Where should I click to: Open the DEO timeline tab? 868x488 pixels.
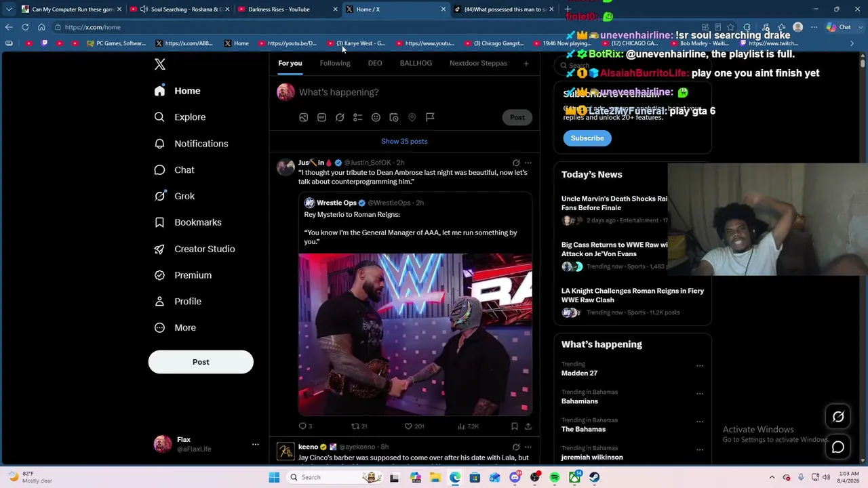375,63
